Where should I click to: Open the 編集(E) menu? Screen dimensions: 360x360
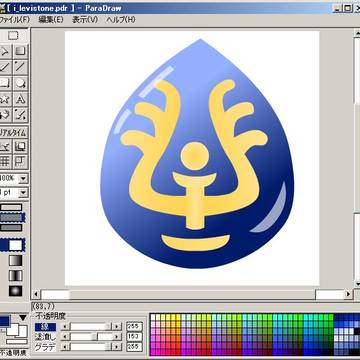point(51,19)
